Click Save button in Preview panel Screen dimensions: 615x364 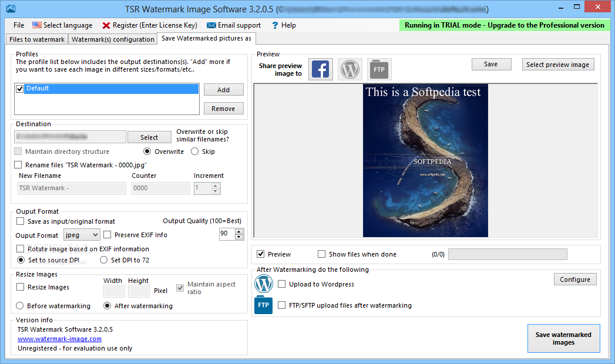coord(491,64)
